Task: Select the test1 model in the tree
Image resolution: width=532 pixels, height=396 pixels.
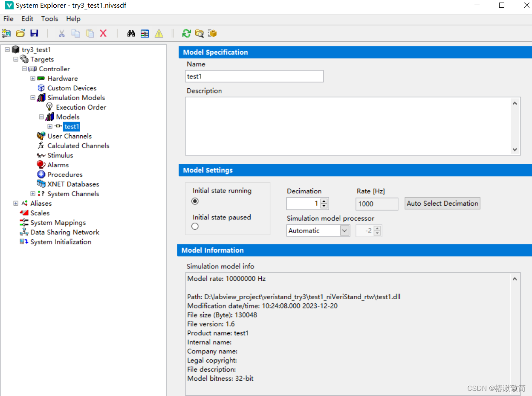Action: click(71, 126)
